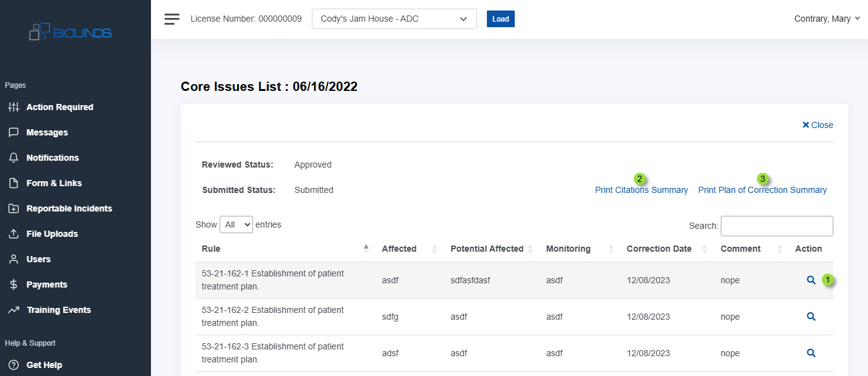Open magnifier for rule 53-21-162-1
This screenshot has width=868, height=376.
tap(811, 280)
